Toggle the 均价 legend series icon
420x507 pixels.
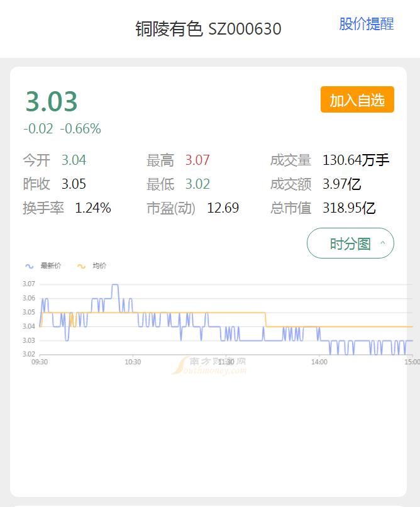(81, 266)
